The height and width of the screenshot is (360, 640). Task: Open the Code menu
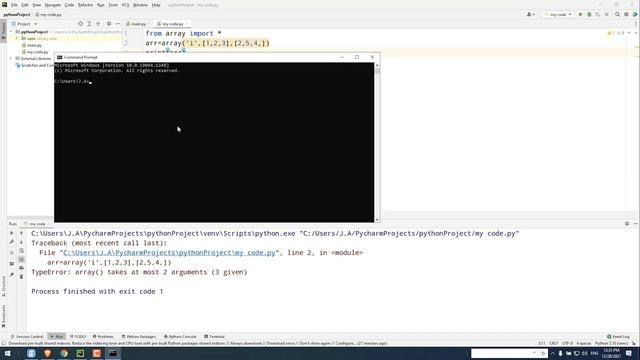tap(69, 5)
